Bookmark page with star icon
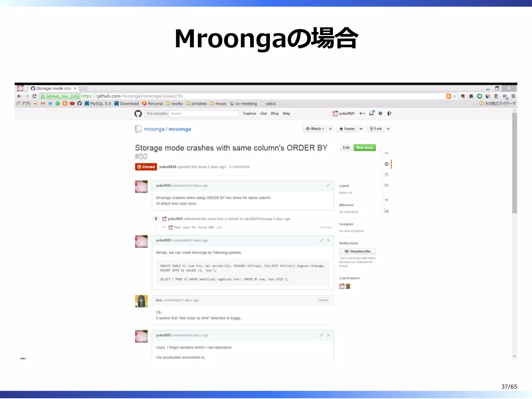 pyautogui.click(x=454, y=96)
